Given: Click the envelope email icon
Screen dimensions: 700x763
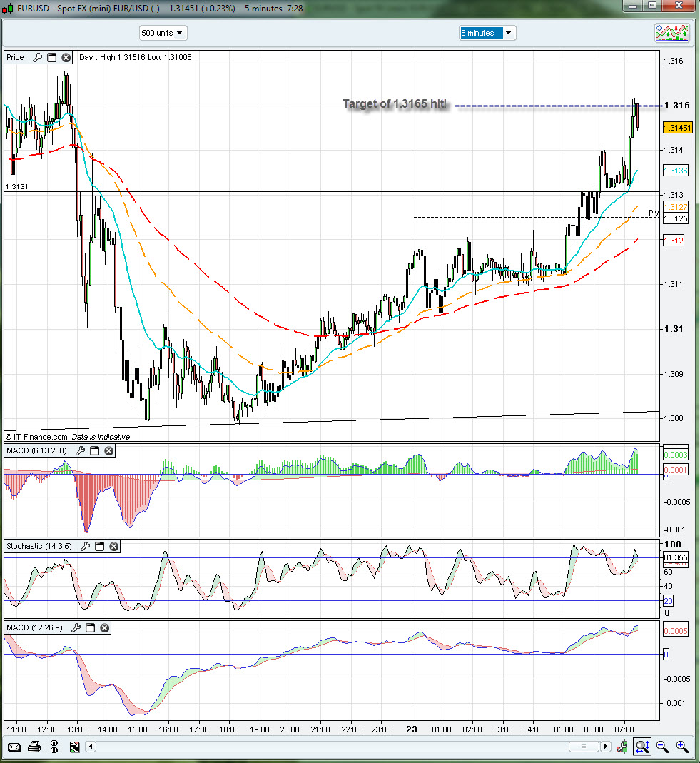Looking at the screenshot, I should point(14,747).
